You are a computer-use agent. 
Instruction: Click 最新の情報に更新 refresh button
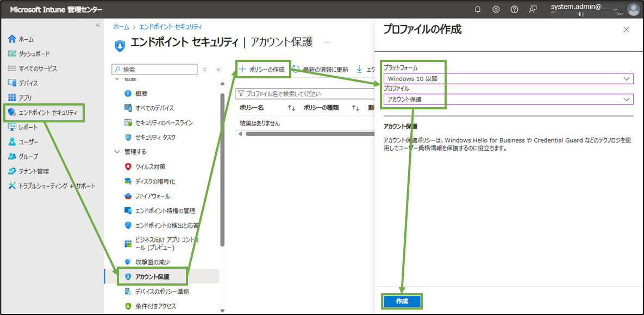[321, 70]
